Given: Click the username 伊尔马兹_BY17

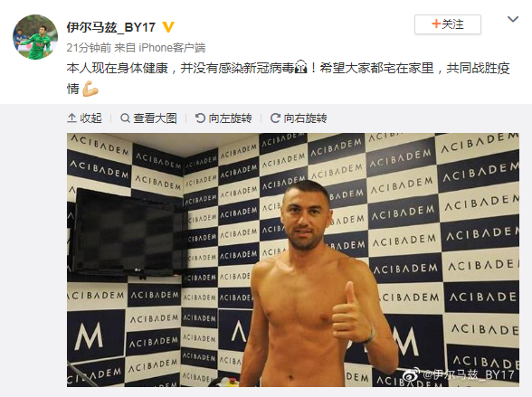Looking at the screenshot, I should pyautogui.click(x=111, y=27).
